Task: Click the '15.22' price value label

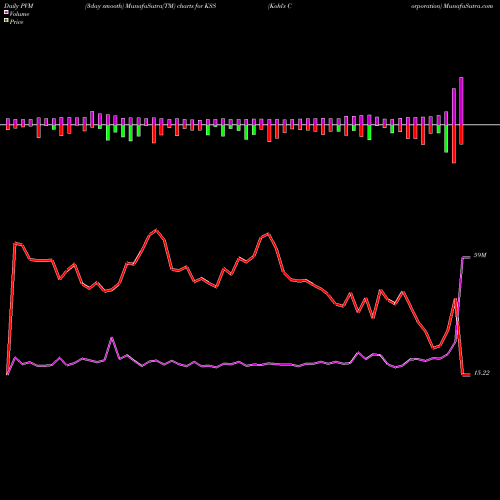Action: point(481,373)
